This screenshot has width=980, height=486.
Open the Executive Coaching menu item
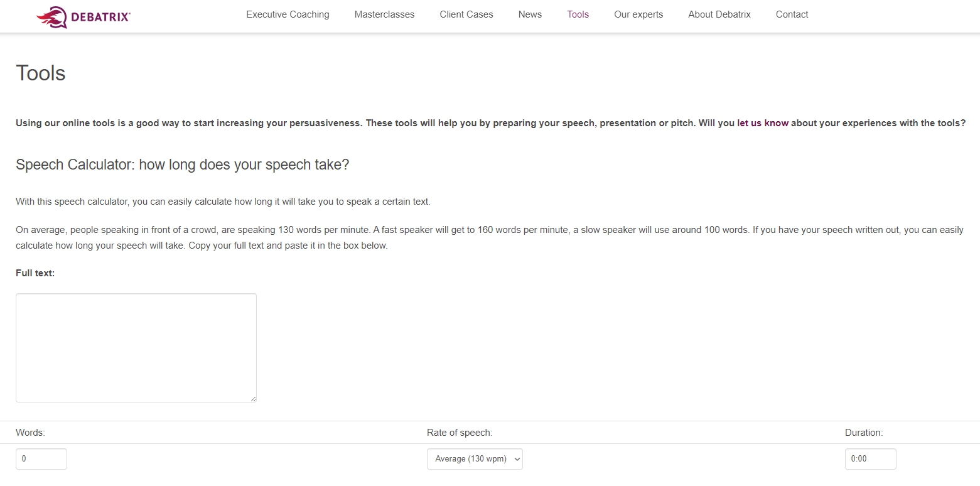[x=288, y=14]
